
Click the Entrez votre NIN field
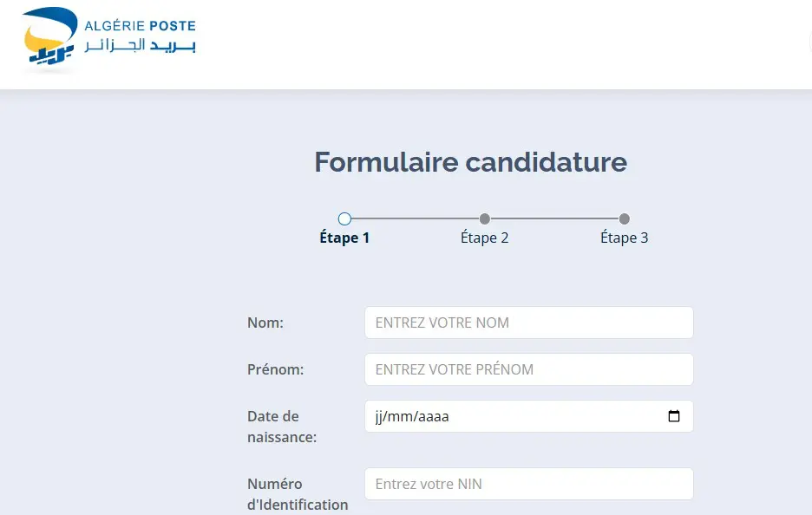click(x=528, y=484)
